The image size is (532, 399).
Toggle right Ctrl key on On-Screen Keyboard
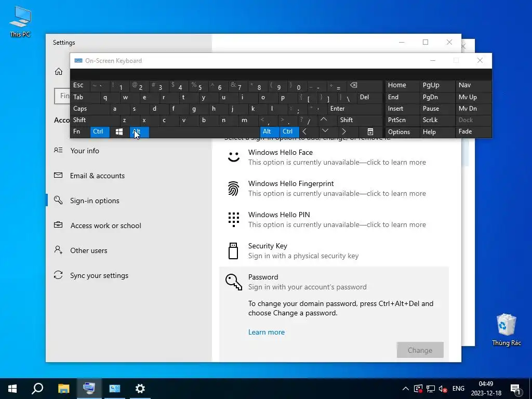coord(289,131)
